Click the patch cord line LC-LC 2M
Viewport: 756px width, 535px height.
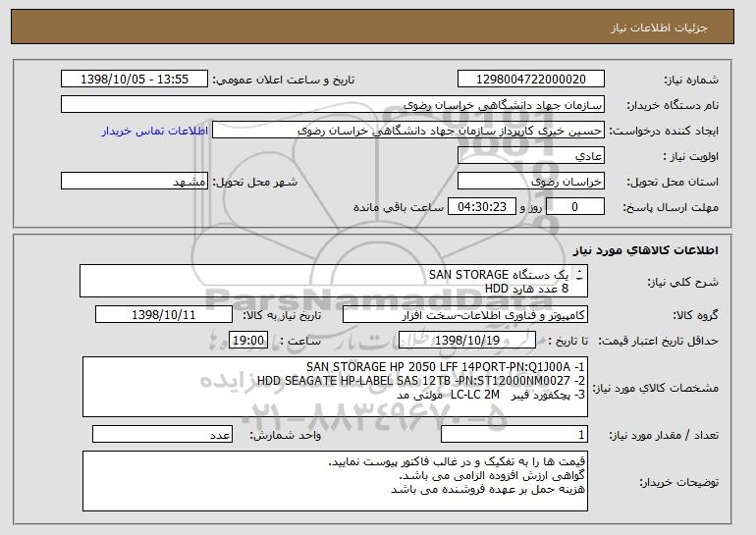pos(491,395)
